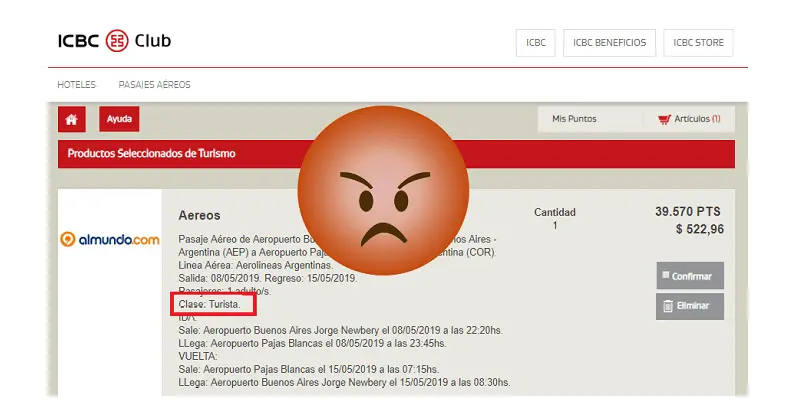Click the ICBC Club logo
The height and width of the screenshot is (406, 803).
(114, 41)
